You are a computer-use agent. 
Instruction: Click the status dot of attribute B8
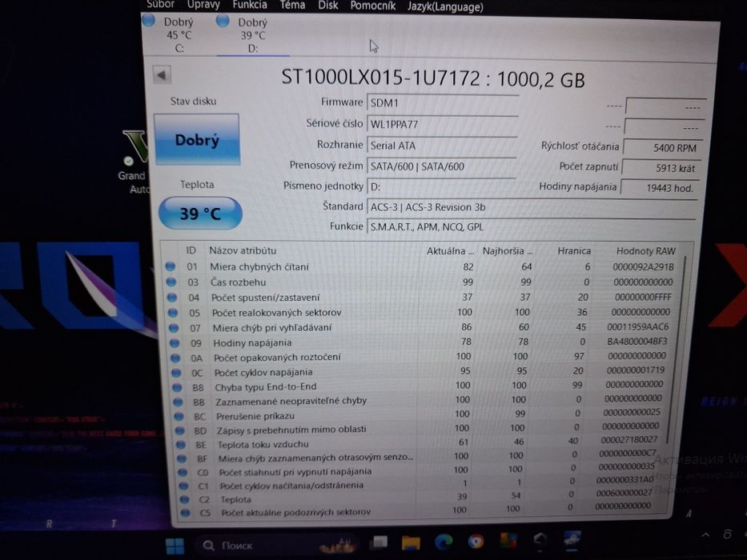click(178, 387)
